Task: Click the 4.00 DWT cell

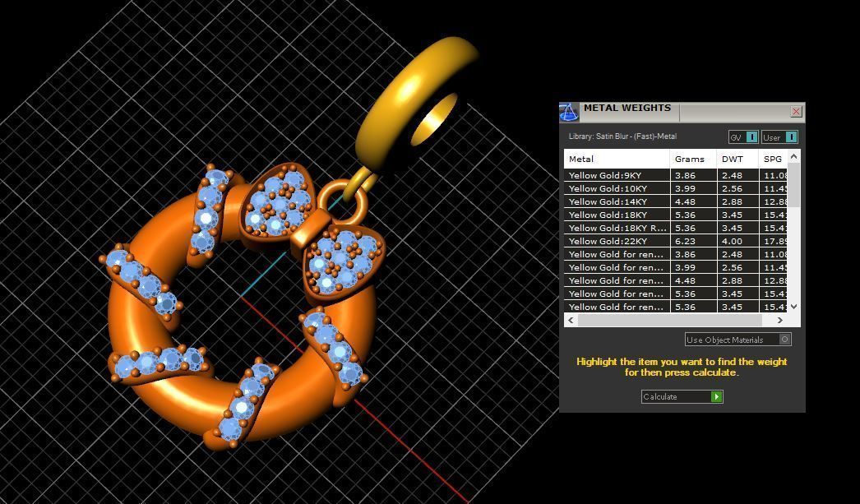Action: 737,241
